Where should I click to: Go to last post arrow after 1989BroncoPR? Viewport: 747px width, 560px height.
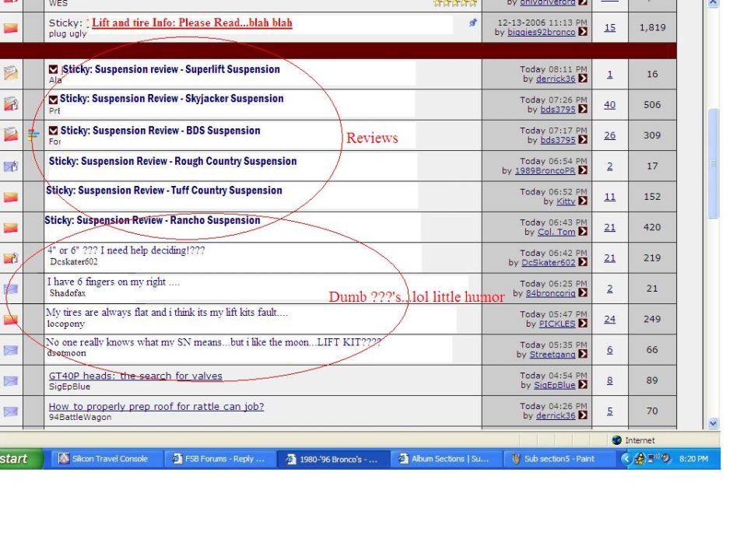coord(583,170)
